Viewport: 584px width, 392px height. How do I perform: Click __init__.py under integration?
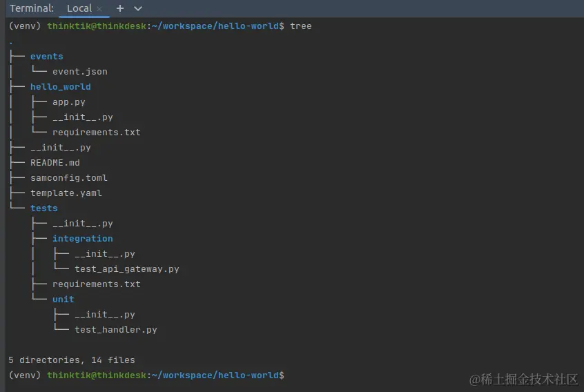pyautogui.click(x=105, y=254)
